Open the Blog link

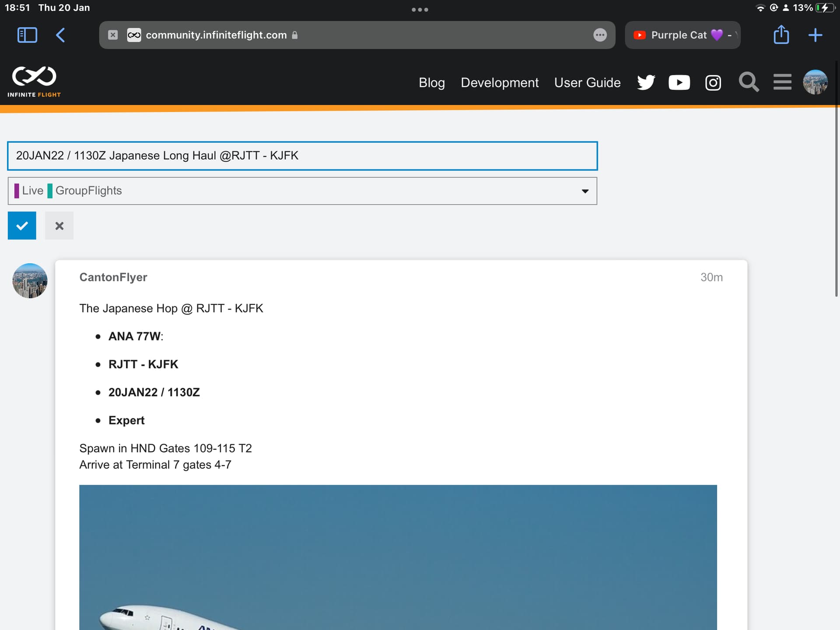(x=431, y=83)
